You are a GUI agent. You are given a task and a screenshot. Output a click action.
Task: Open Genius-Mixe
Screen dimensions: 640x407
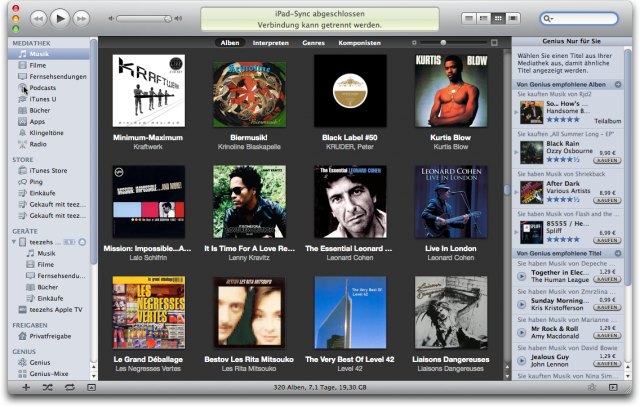coord(49,374)
